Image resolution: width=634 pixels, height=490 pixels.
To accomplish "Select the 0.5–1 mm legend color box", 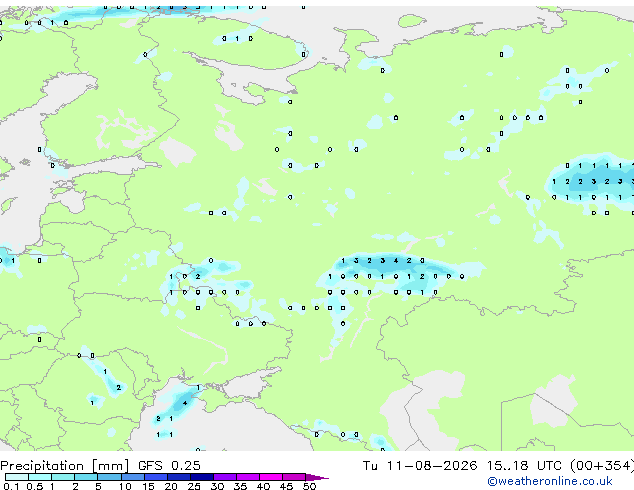I will click(x=40, y=477).
